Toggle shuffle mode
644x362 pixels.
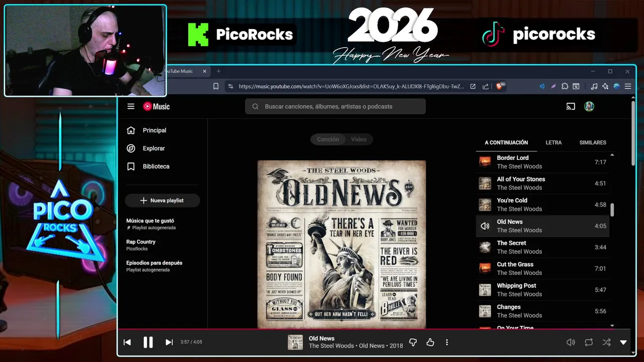(x=606, y=342)
